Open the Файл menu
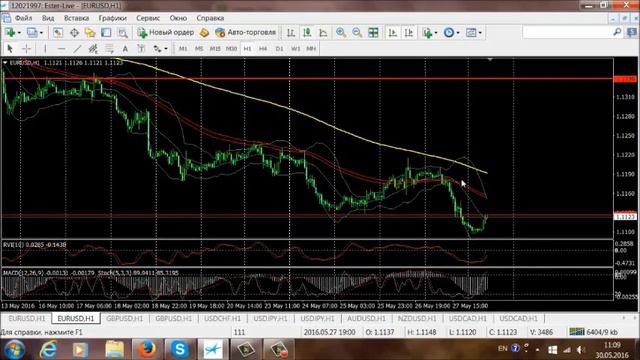 click(23, 18)
